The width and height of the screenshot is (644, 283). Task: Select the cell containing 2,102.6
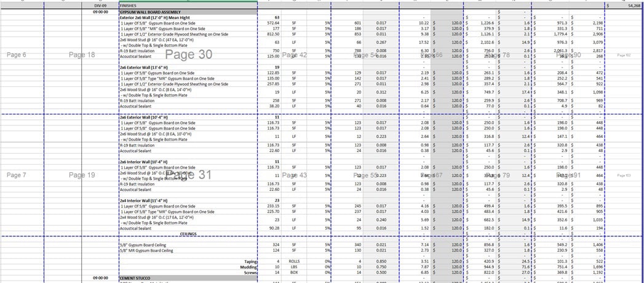[x=480, y=42]
